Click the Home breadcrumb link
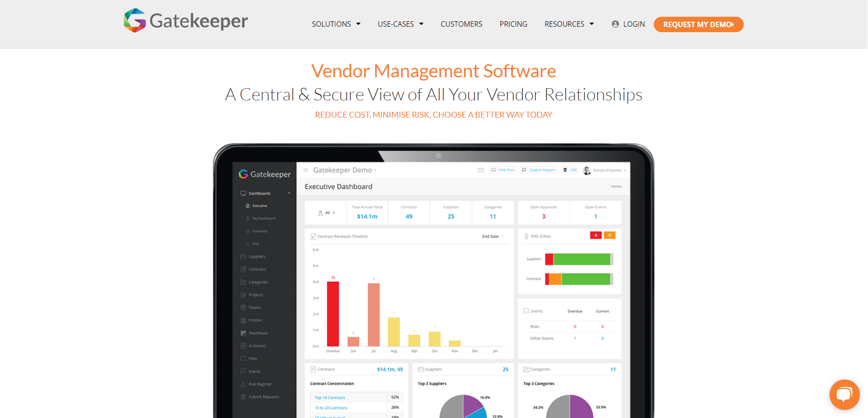868x418 pixels. (616, 186)
